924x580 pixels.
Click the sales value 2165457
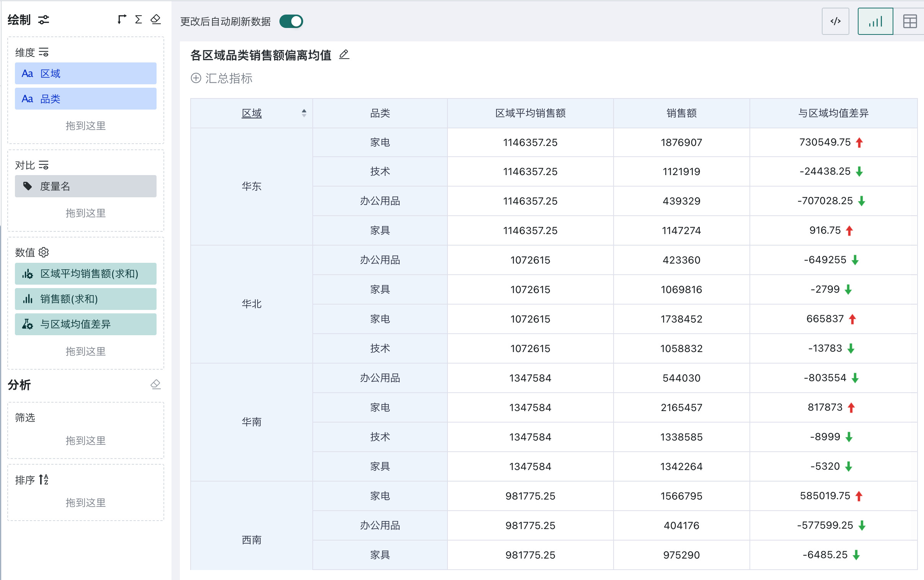click(x=681, y=407)
